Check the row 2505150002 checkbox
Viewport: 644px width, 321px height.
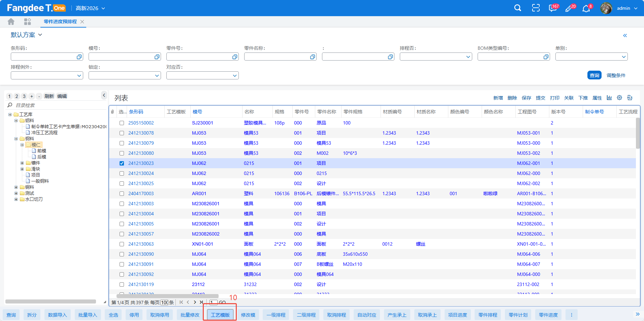click(122, 123)
